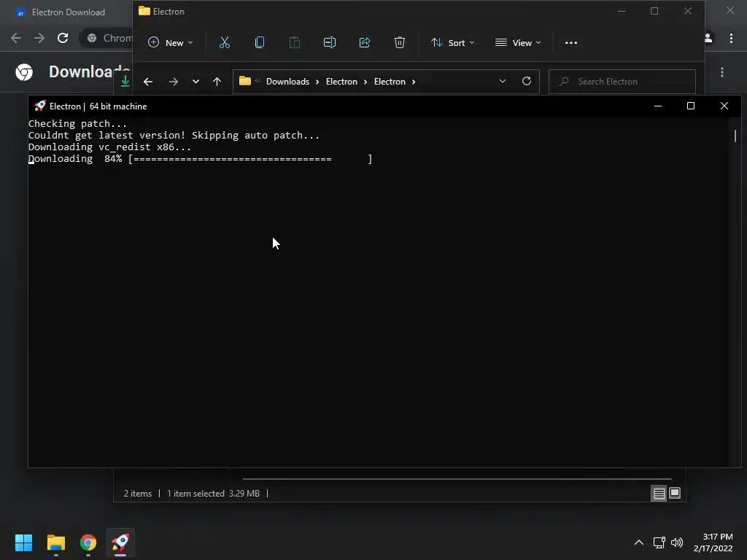Click the horizontal scrollbar in Explorer window
Image resolution: width=747 pixels, height=560 pixels.
click(457, 478)
